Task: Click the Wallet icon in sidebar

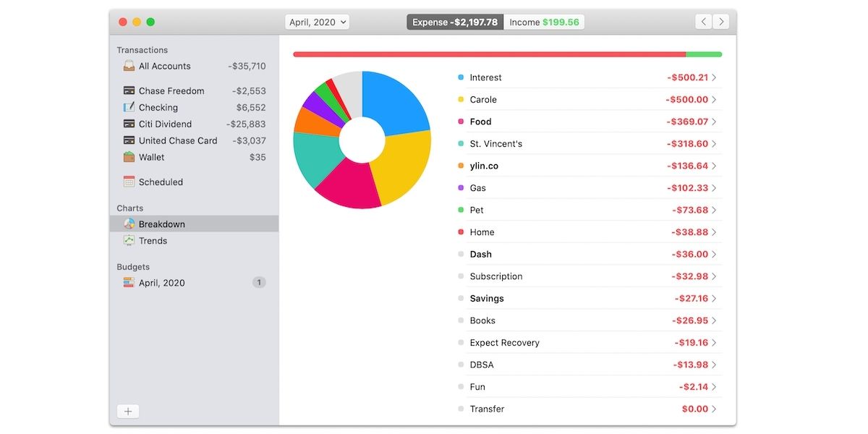Action: (x=129, y=157)
